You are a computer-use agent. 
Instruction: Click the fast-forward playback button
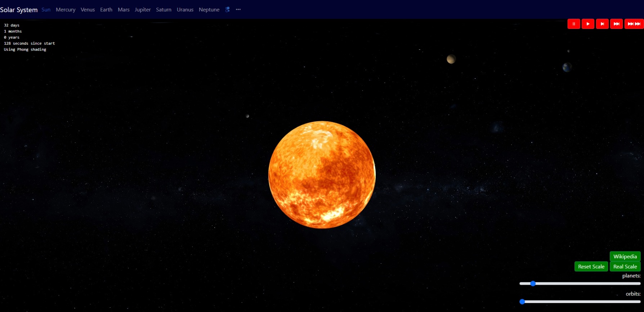point(617,24)
